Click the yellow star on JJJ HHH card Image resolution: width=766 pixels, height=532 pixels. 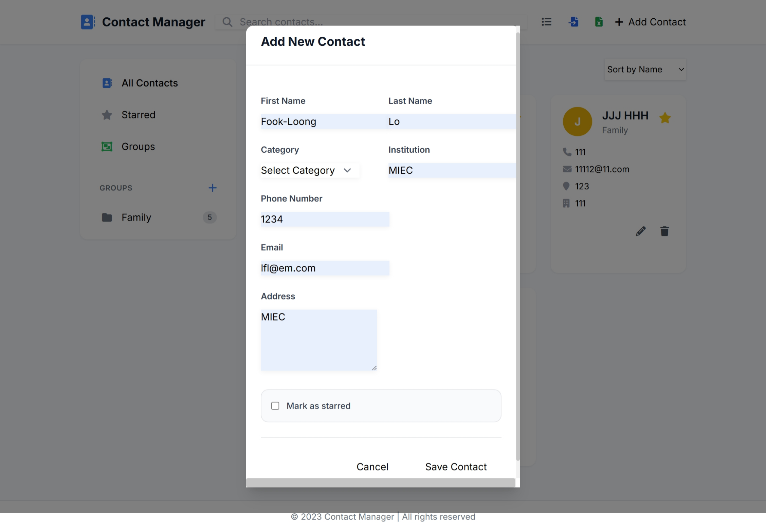tap(665, 118)
